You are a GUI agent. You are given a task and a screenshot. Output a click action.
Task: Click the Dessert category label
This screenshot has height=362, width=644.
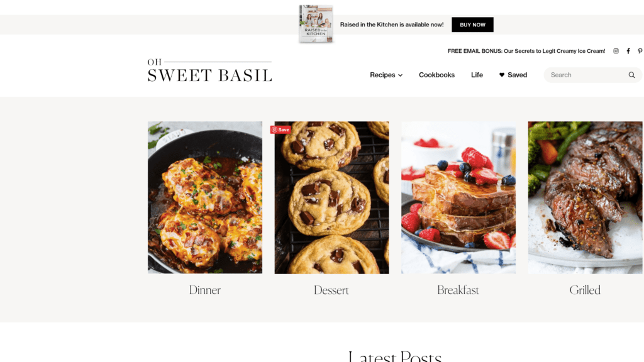click(x=331, y=290)
